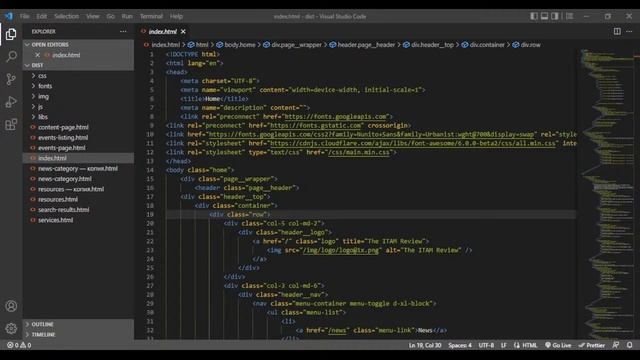
Task: Open the Extensions view icon
Action: point(11,124)
